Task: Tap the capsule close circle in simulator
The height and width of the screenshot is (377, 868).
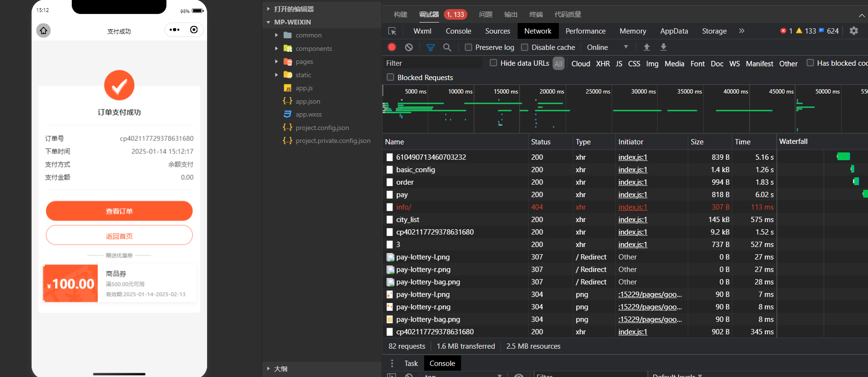Action: 194,30
